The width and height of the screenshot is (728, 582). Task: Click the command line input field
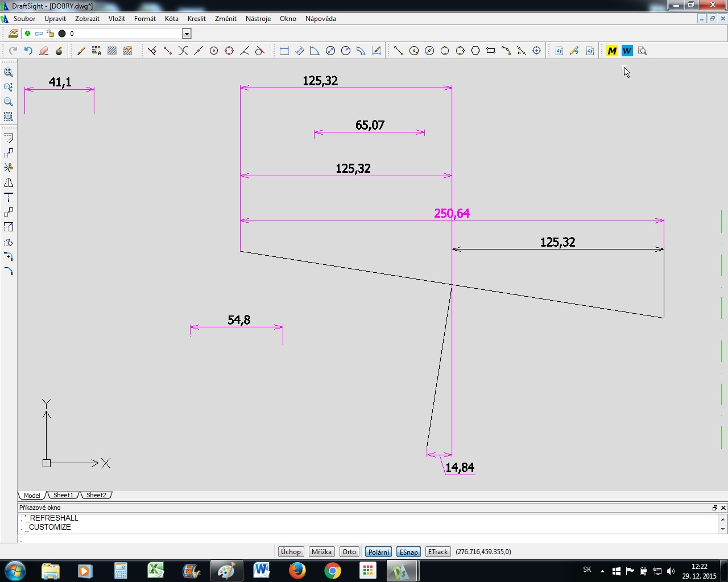tap(364, 538)
